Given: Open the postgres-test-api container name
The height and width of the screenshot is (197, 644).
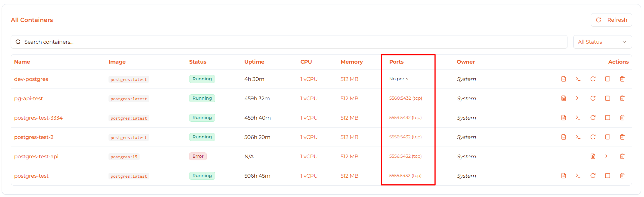Looking at the screenshot, I should pyautogui.click(x=36, y=157).
